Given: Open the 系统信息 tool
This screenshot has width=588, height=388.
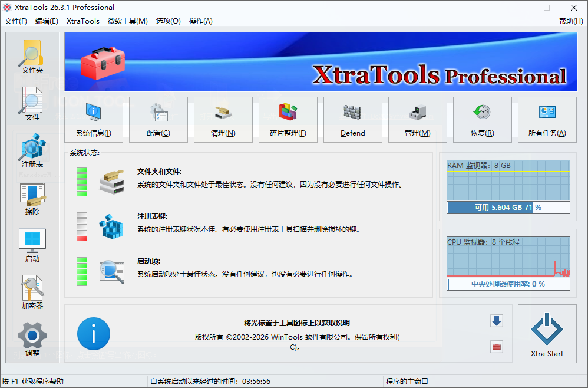Looking at the screenshot, I should tap(93, 119).
